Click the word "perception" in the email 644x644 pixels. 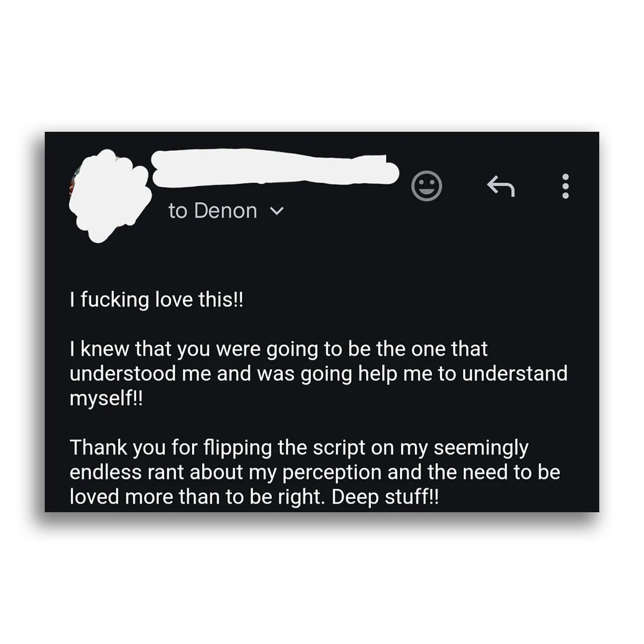[332, 473]
